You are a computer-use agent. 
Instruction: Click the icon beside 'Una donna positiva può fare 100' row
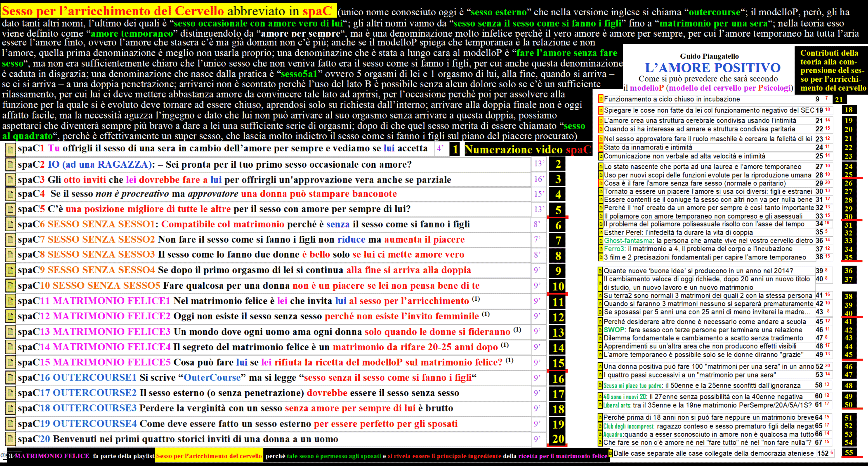(600, 366)
